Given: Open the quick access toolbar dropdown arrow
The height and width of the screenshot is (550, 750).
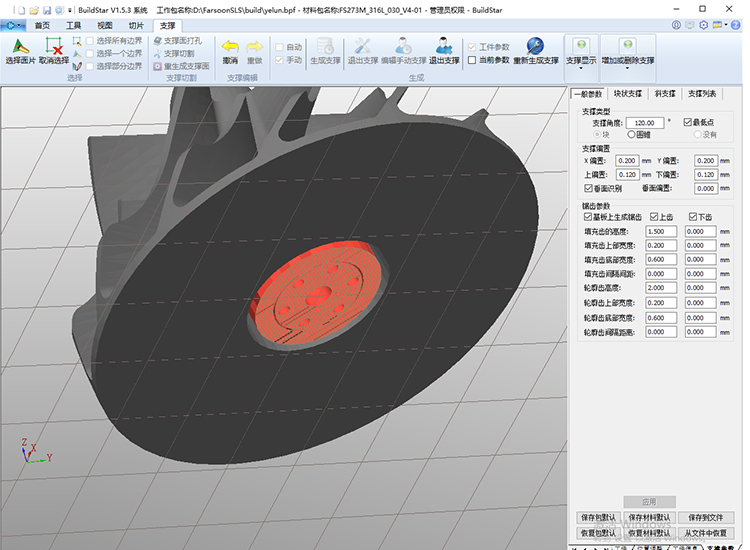Looking at the screenshot, I should (69, 9).
